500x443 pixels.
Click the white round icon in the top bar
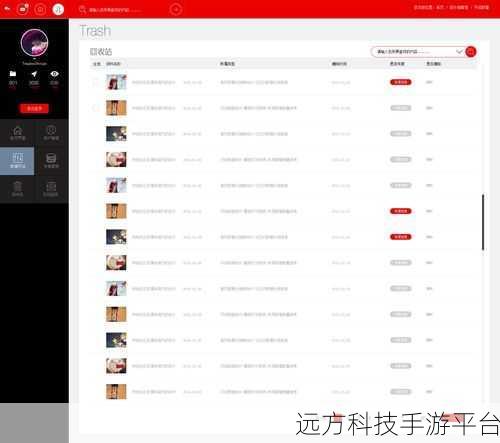(x=58, y=9)
